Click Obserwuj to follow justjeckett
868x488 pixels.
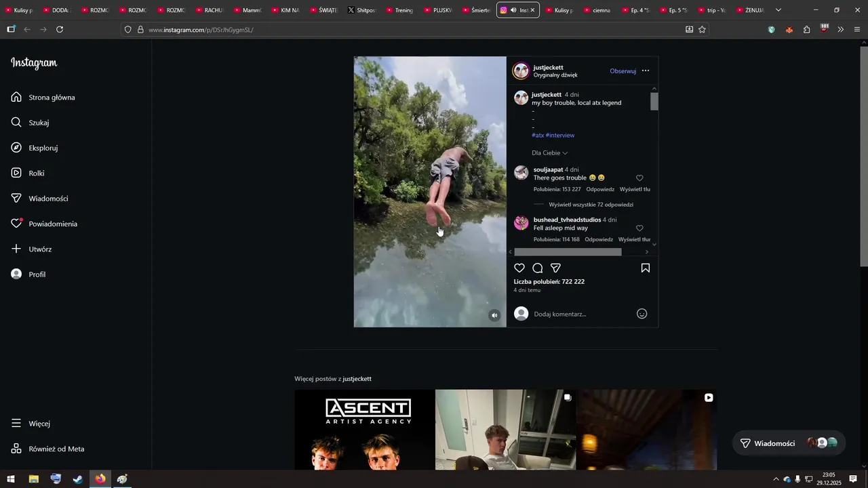623,71
